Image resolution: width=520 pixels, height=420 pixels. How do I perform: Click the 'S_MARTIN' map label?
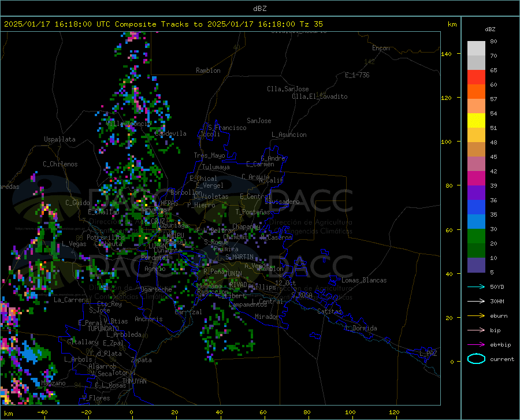(239, 257)
